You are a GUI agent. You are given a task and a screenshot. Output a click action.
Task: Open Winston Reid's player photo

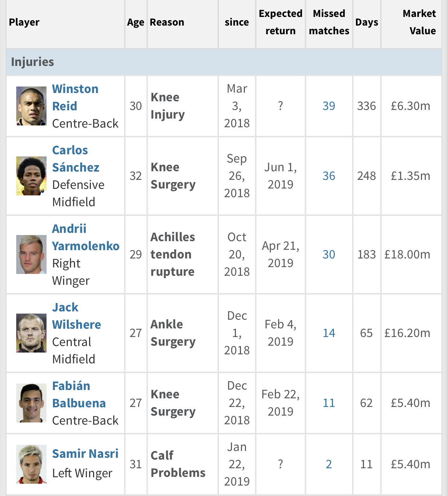[31, 106]
